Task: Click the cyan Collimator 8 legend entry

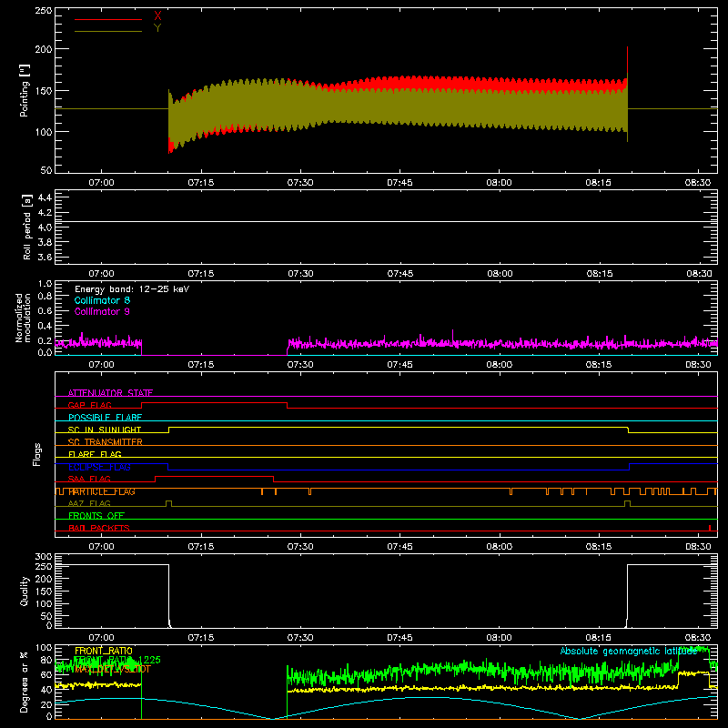Action: click(x=102, y=300)
